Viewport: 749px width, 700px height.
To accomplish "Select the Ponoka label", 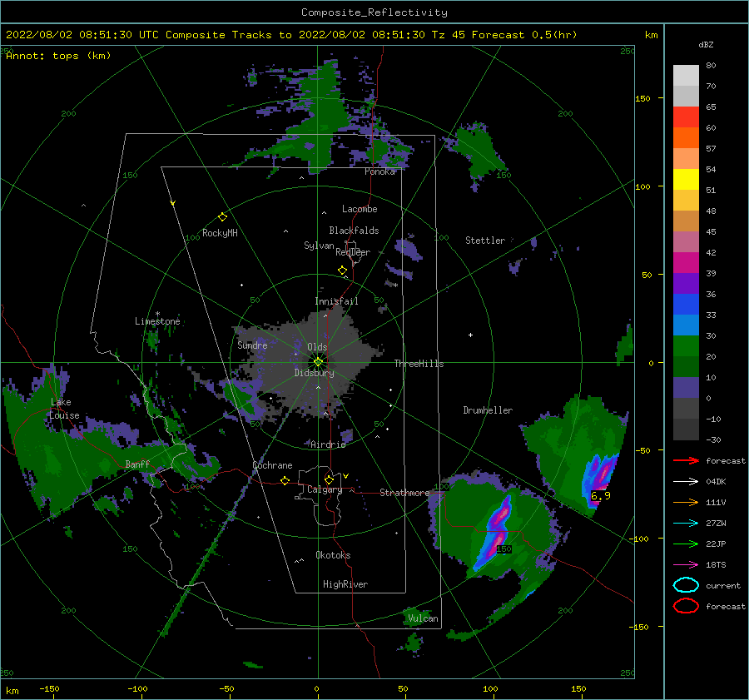I will click(x=379, y=171).
